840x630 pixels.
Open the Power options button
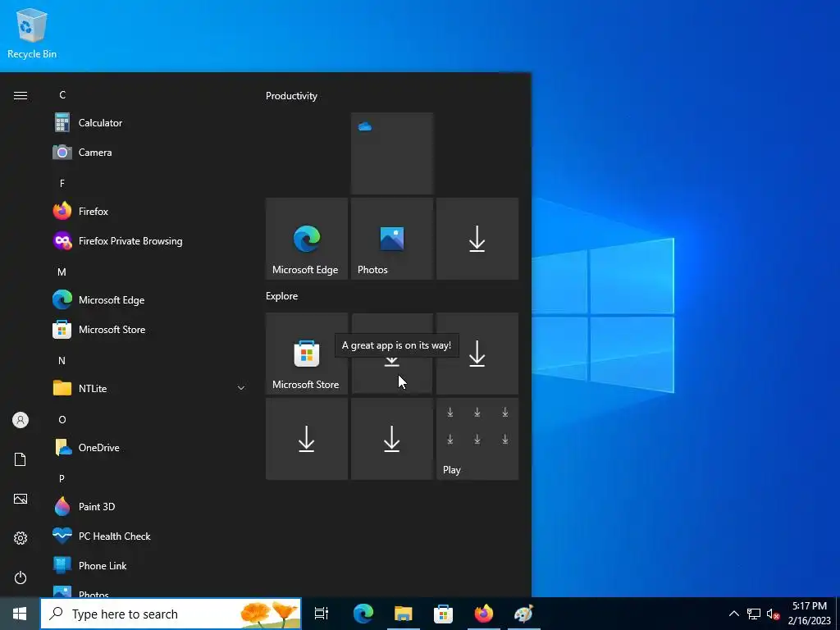click(x=21, y=577)
